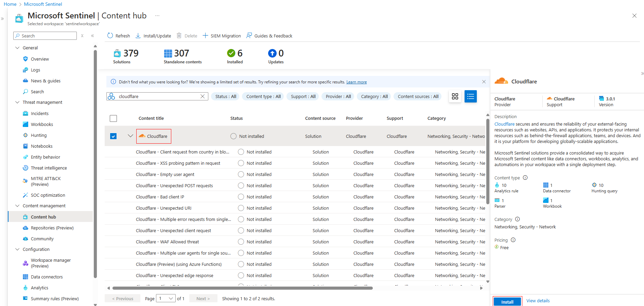644x306 pixels.
Task: Collapse the Threat management section
Action: coord(18,102)
